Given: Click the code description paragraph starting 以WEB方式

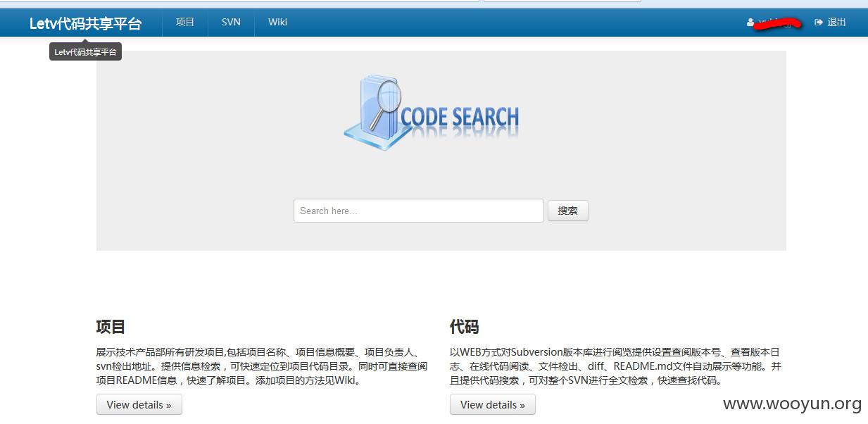Looking at the screenshot, I should [616, 366].
